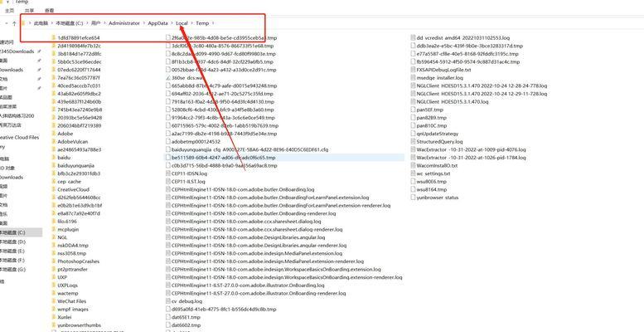Click the file icon of FXSAPIDebugLogFile.txt
Viewport: 644px width, 332px height.
pos(414,70)
